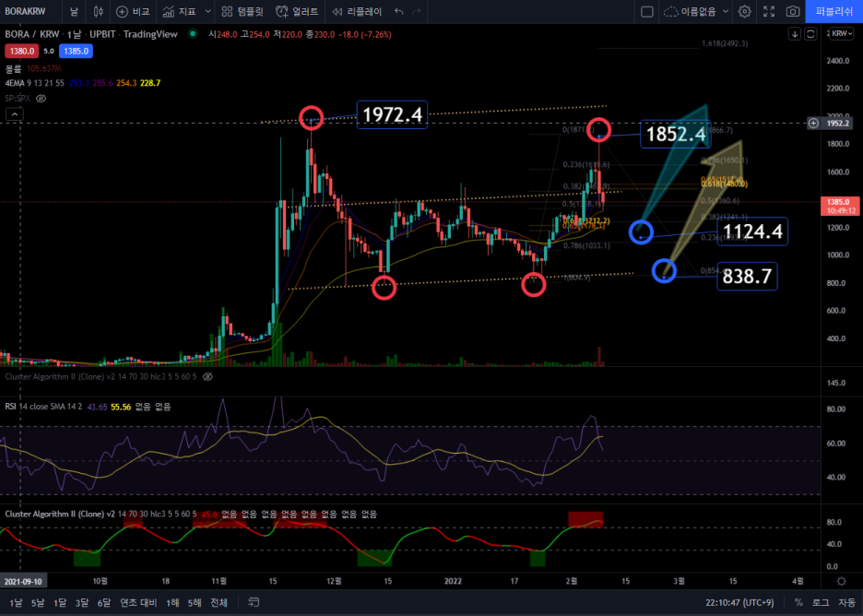Click the 비교 compare symbol button
This screenshot has width=863, height=616.
(133, 11)
